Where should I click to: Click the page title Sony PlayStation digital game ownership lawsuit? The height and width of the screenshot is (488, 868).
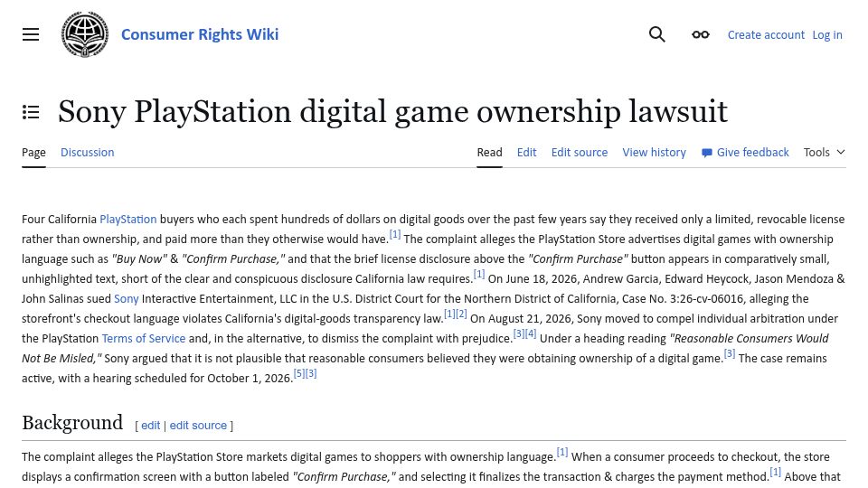[x=392, y=111]
